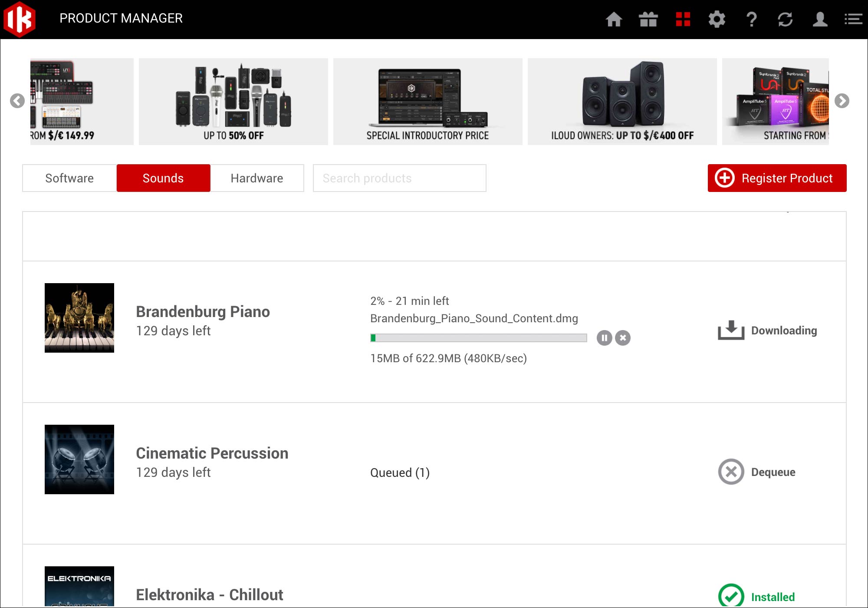Screen dimensions: 868x608
Task: Open the iLoud owners speakers promo banner
Action: [x=622, y=102]
